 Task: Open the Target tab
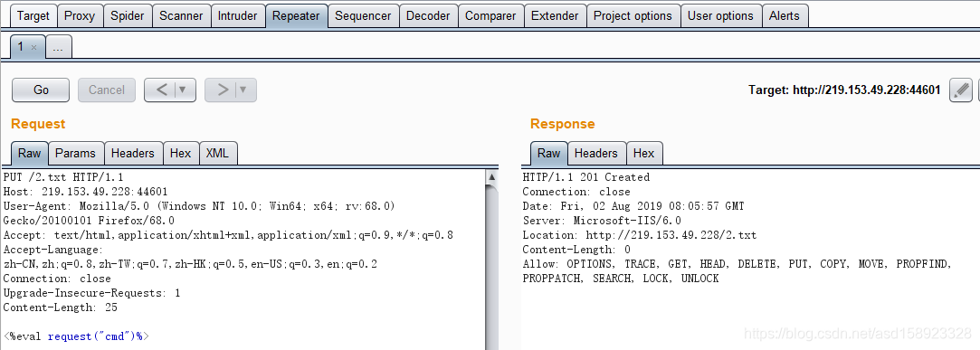click(x=33, y=15)
